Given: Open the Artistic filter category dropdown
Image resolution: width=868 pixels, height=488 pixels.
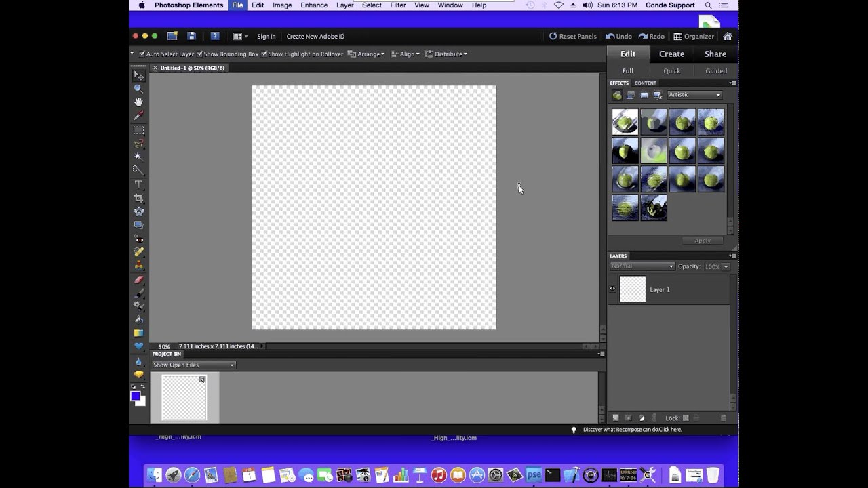Looking at the screenshot, I should click(x=694, y=95).
